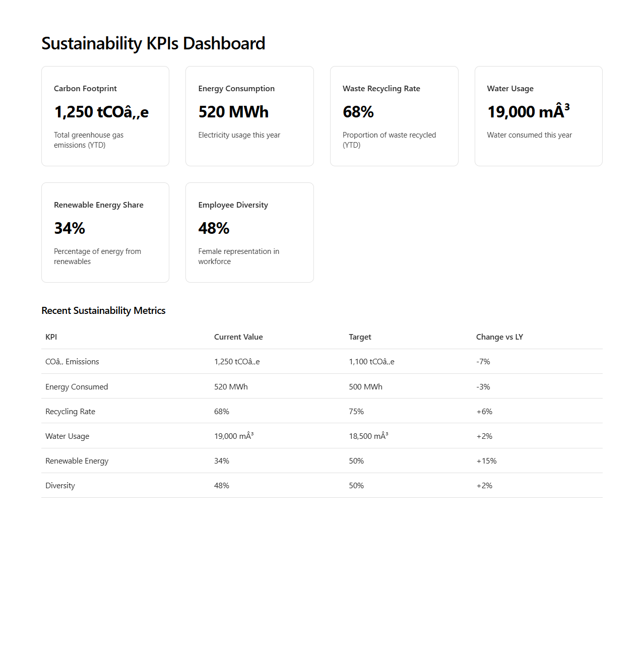Image resolution: width=644 pixels, height=655 pixels.
Task: Click the CO2 Emissions table row
Action: coord(322,361)
